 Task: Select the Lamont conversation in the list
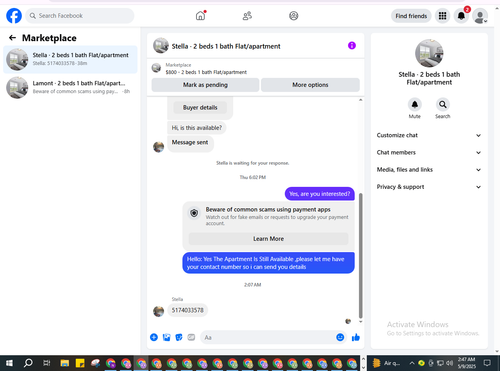[70, 87]
